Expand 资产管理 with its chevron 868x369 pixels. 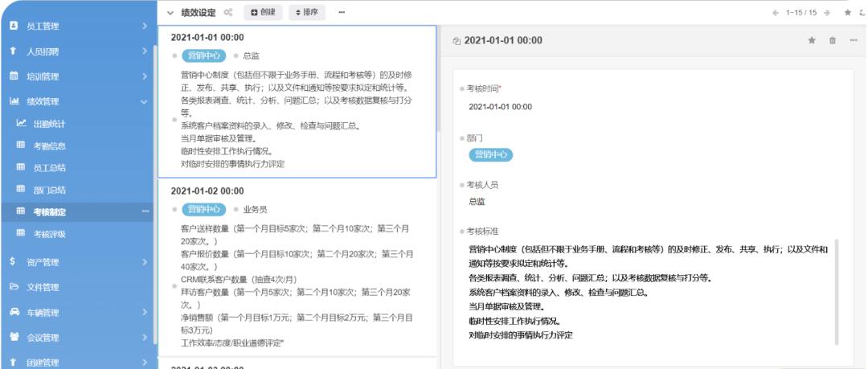(144, 261)
